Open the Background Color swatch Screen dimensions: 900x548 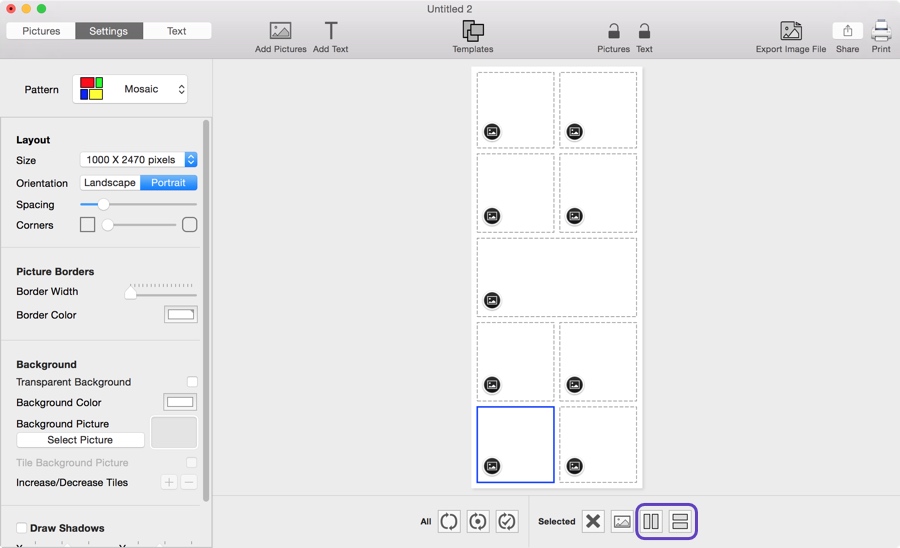(180, 402)
